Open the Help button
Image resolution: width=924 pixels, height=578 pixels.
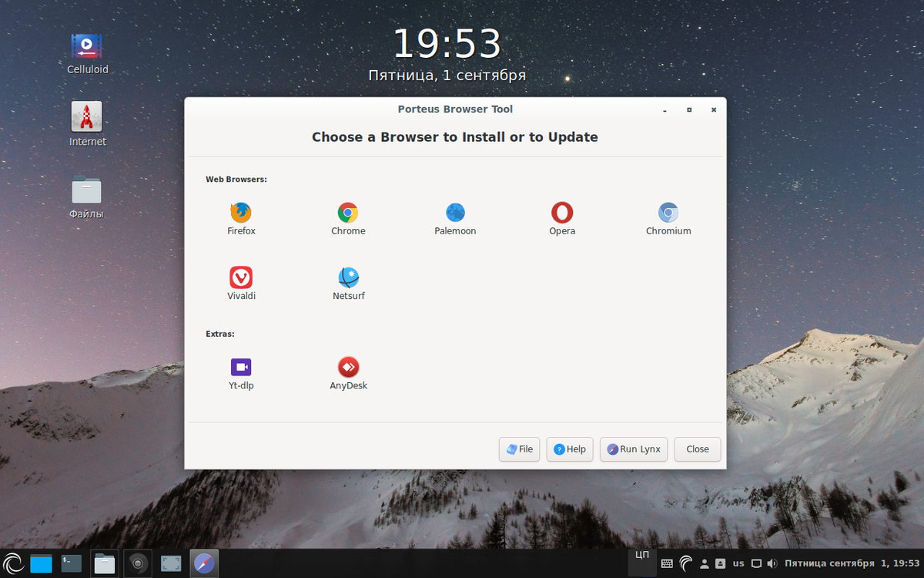(x=570, y=449)
